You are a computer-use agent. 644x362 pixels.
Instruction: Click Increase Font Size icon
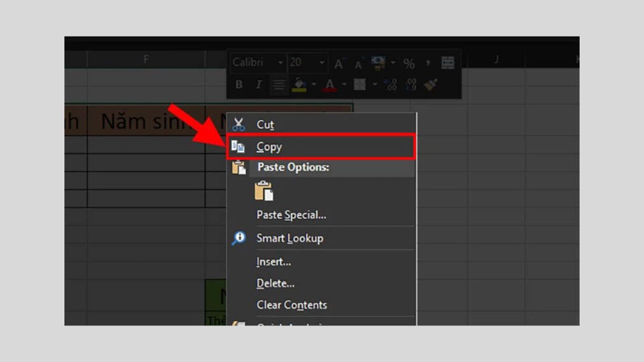click(339, 64)
